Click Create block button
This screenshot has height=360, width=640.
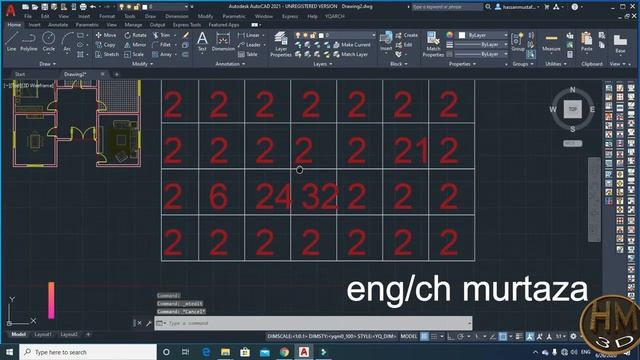[407, 35]
